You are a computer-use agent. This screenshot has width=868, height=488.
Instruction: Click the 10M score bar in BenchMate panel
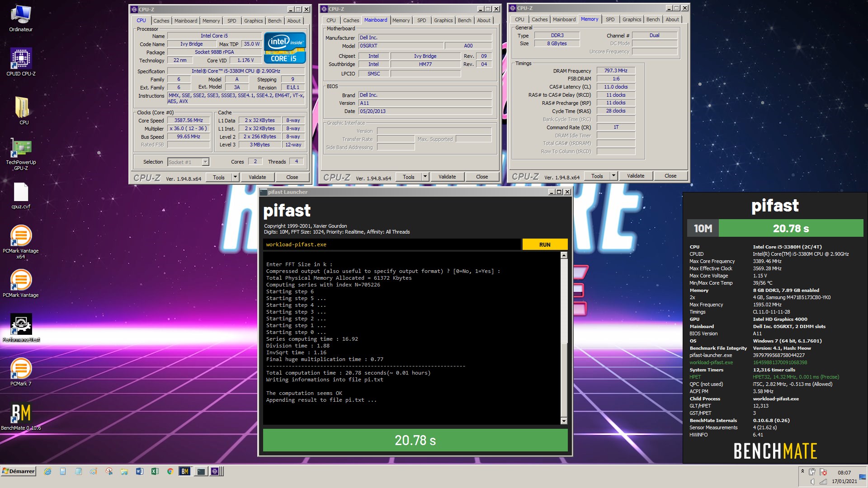(775, 228)
